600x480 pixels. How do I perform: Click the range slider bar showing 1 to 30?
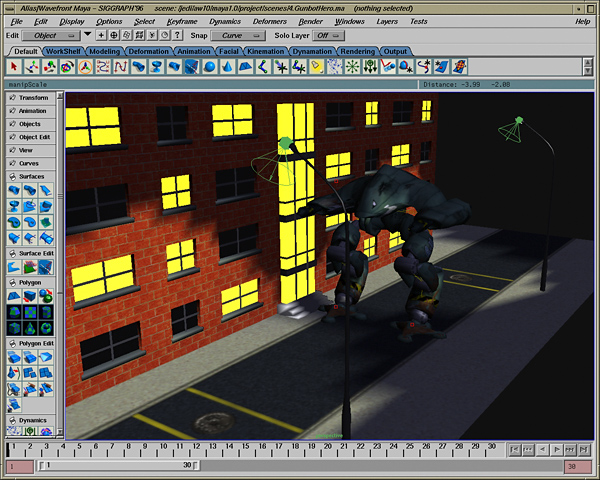(119, 465)
